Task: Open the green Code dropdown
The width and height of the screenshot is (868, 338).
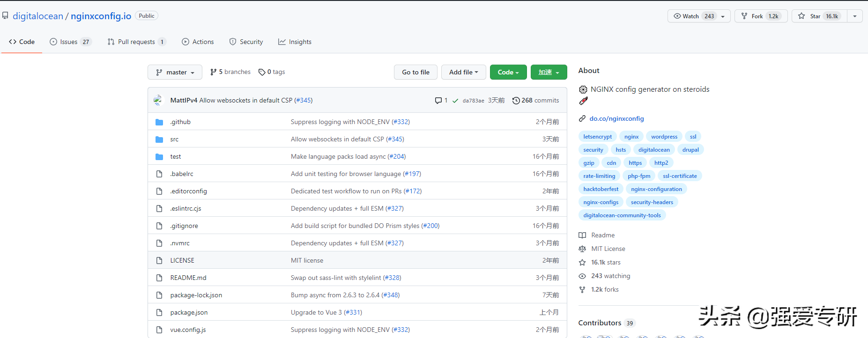Action: (508, 72)
